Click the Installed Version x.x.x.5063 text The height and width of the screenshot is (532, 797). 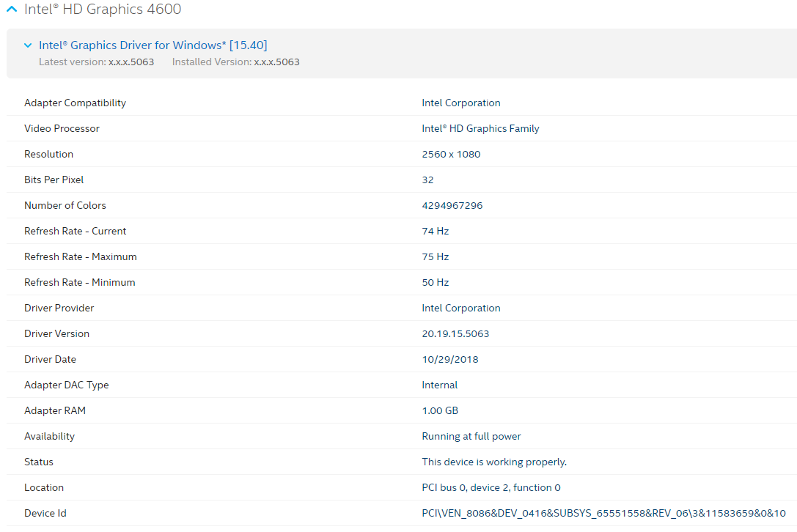tap(236, 62)
